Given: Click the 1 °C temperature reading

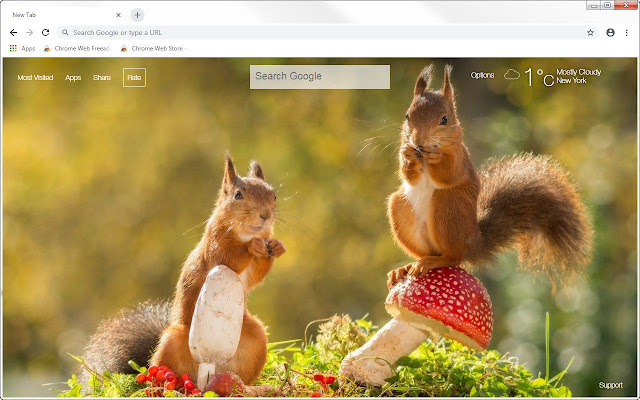Looking at the screenshot, I should tap(539, 77).
